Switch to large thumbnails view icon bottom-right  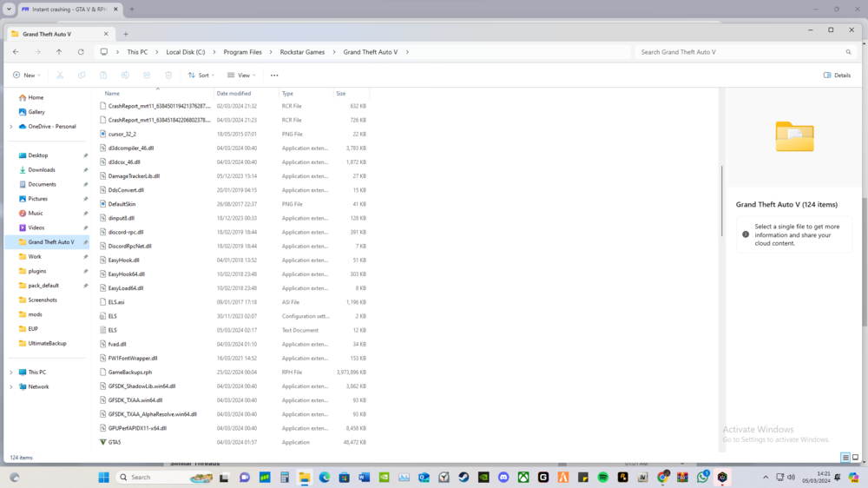pos(855,458)
